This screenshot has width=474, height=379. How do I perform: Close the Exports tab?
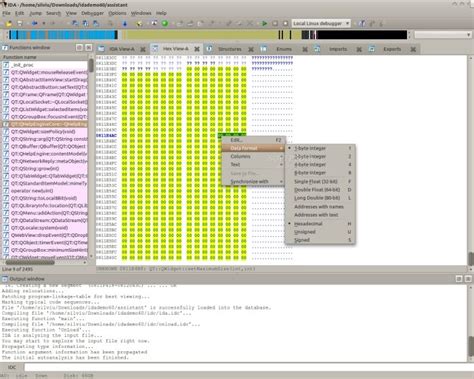pyautogui.click(x=413, y=49)
